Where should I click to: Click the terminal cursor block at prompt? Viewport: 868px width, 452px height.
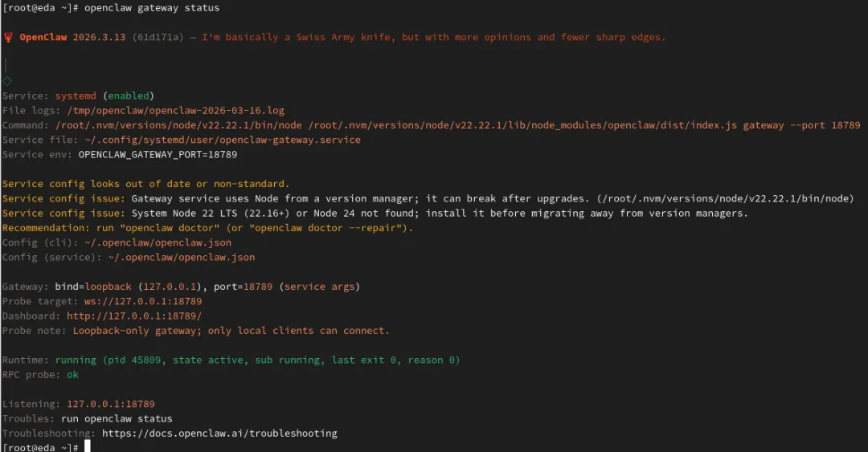88,446
